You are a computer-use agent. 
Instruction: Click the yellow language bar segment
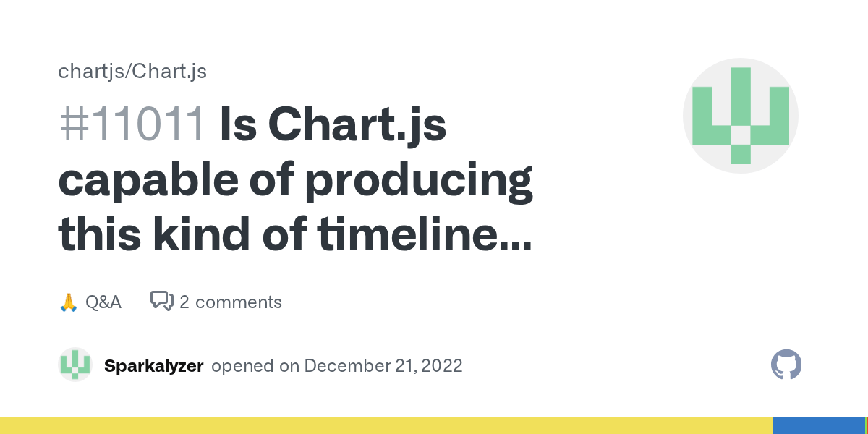(x=383, y=425)
